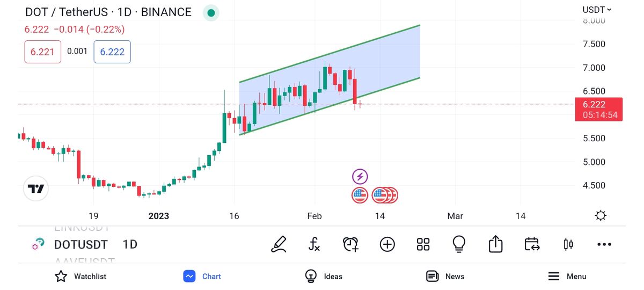Share the chart via share icon

[495, 244]
